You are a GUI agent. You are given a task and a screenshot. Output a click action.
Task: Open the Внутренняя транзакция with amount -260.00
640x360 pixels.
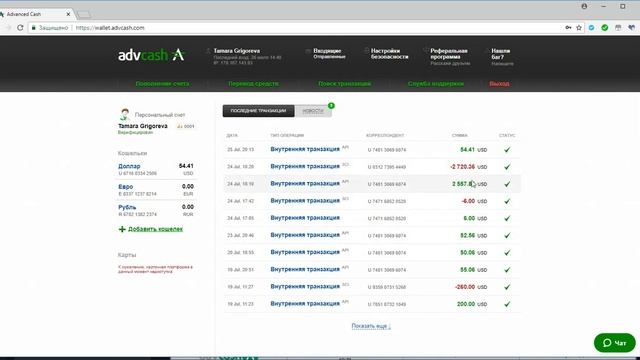(305, 287)
